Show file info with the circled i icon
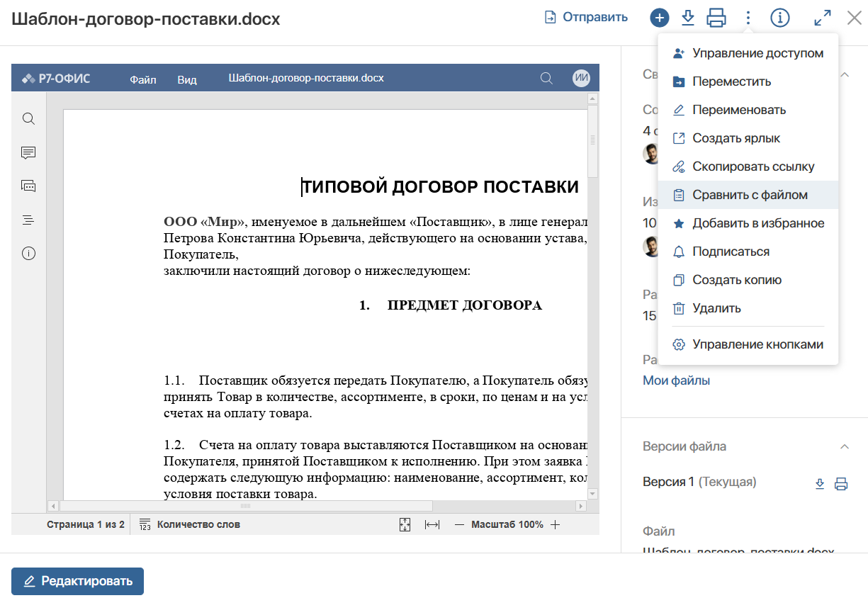Viewport: 868px width, 598px height. coord(779,18)
